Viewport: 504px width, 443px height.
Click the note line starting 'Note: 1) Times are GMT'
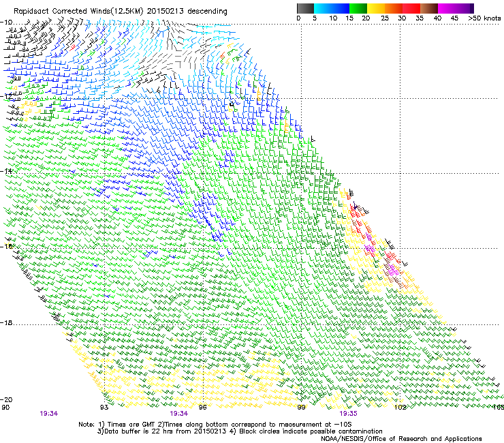(215, 425)
